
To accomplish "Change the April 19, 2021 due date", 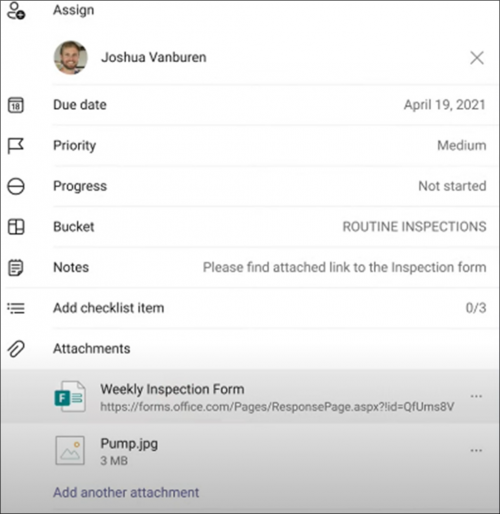I will click(x=445, y=105).
